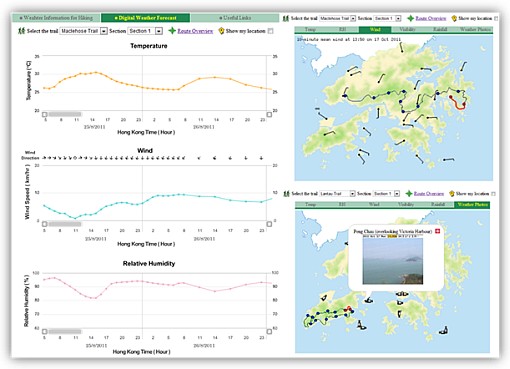Open the Fong Chau weather photo thumbnail
The height and width of the screenshot is (369, 510).
[x=393, y=261]
